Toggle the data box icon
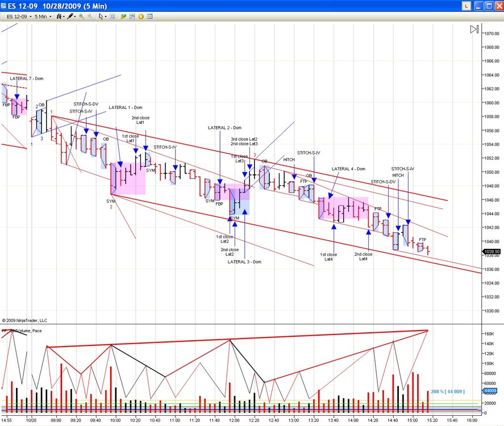The width and height of the screenshot is (504, 426). coord(113,16)
